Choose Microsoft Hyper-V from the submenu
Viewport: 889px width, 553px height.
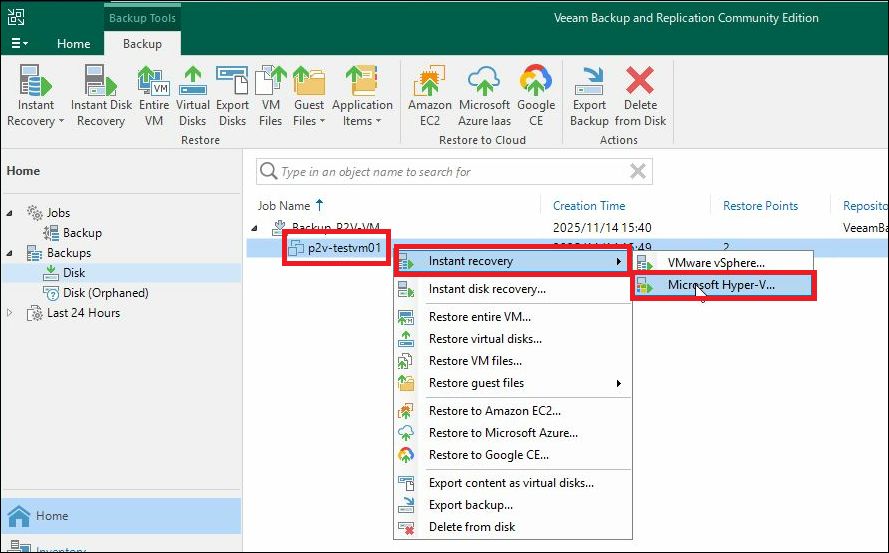[x=721, y=285]
